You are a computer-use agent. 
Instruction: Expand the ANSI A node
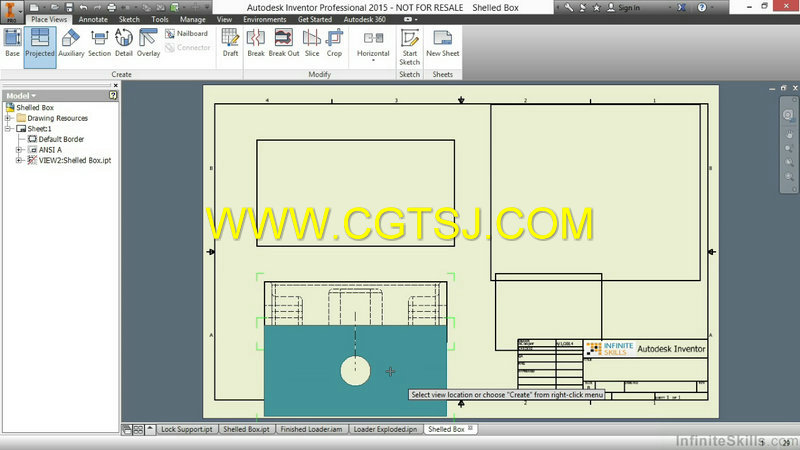pyautogui.click(x=19, y=149)
